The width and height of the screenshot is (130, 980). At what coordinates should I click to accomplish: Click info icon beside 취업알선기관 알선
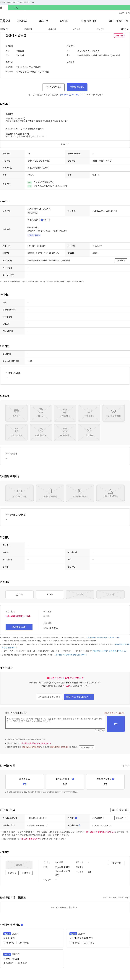click(73, 779)
